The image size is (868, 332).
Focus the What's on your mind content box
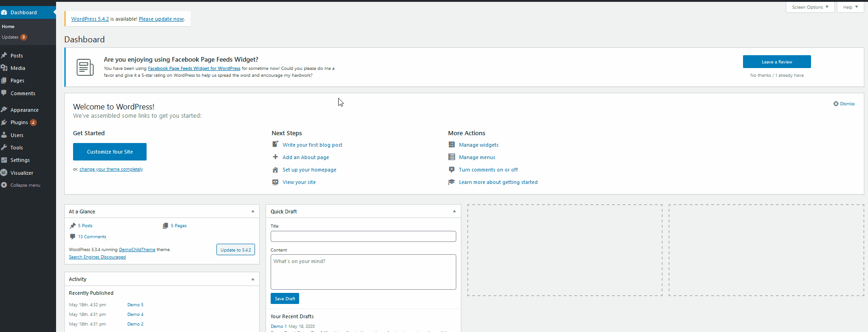(363, 272)
